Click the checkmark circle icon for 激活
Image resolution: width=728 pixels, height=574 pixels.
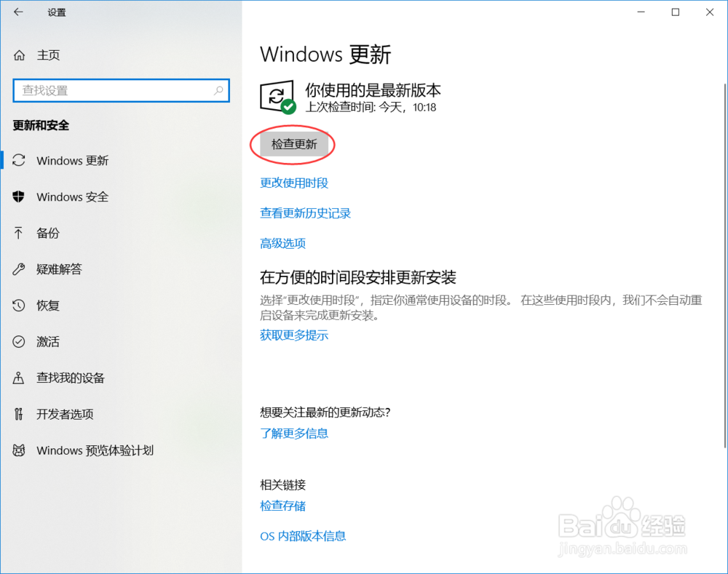pos(19,341)
